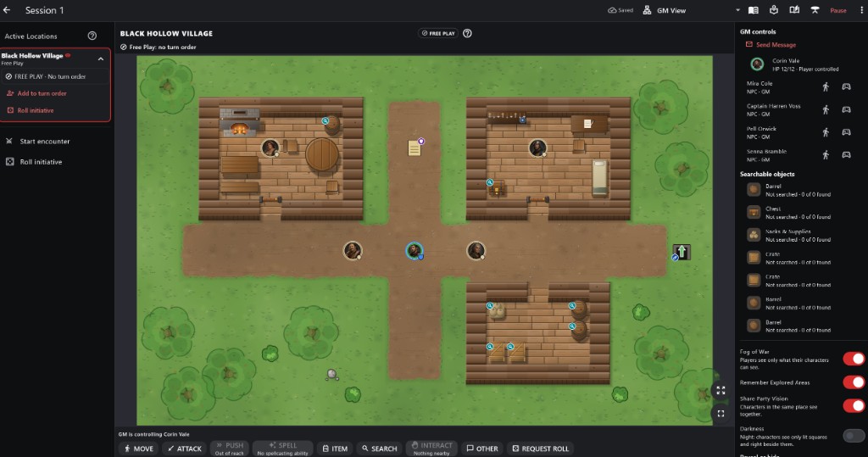Click the gamepad icon for Senna Bramble

[847, 154]
